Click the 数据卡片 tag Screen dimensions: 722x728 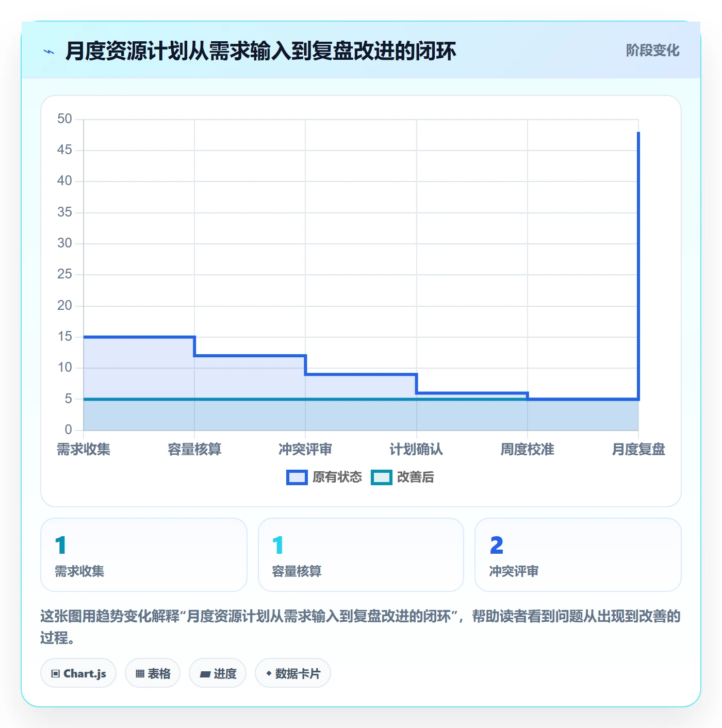[x=293, y=673]
